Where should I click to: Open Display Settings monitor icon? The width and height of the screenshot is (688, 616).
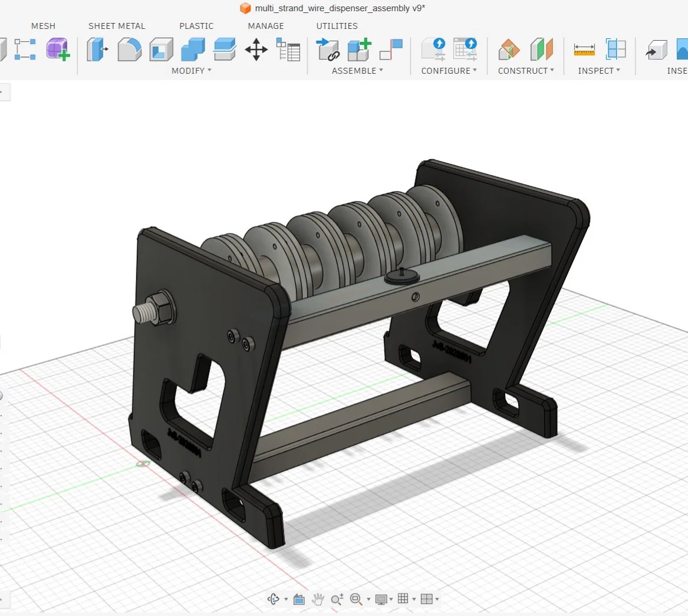(x=381, y=599)
